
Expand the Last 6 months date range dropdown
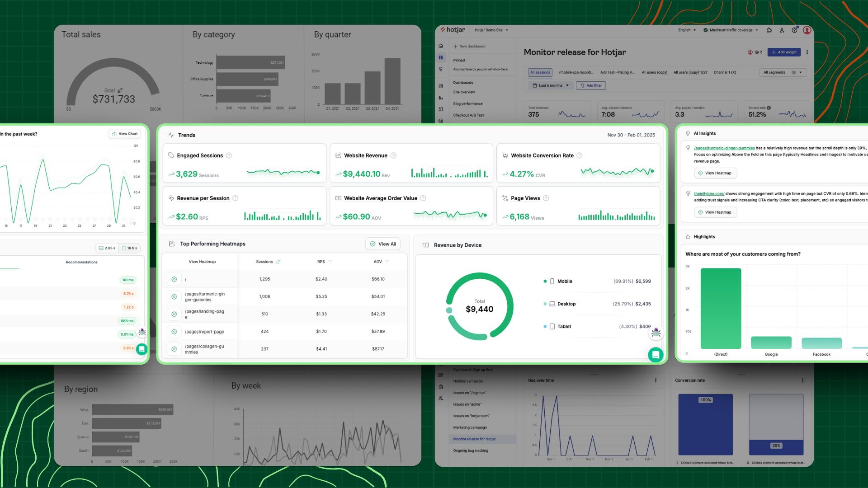(x=550, y=85)
